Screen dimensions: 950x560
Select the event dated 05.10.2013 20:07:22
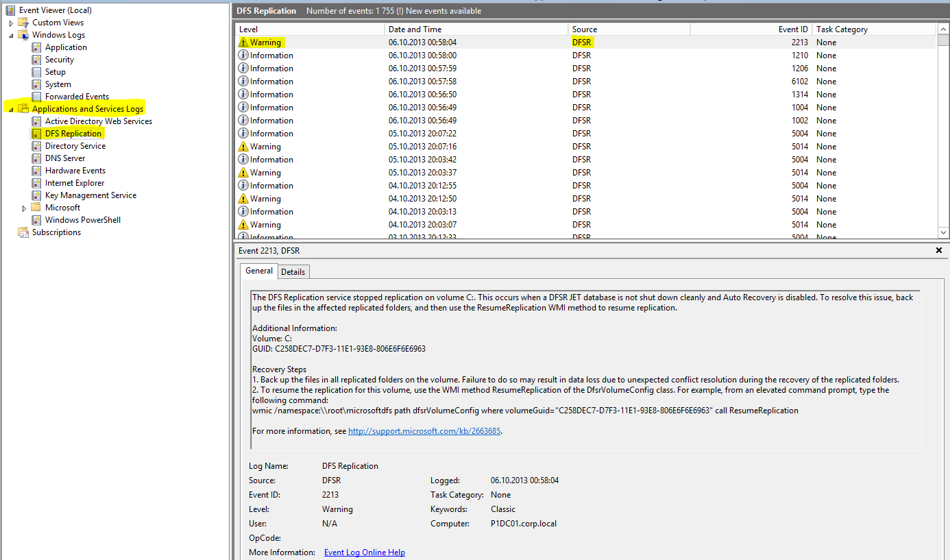586,134
